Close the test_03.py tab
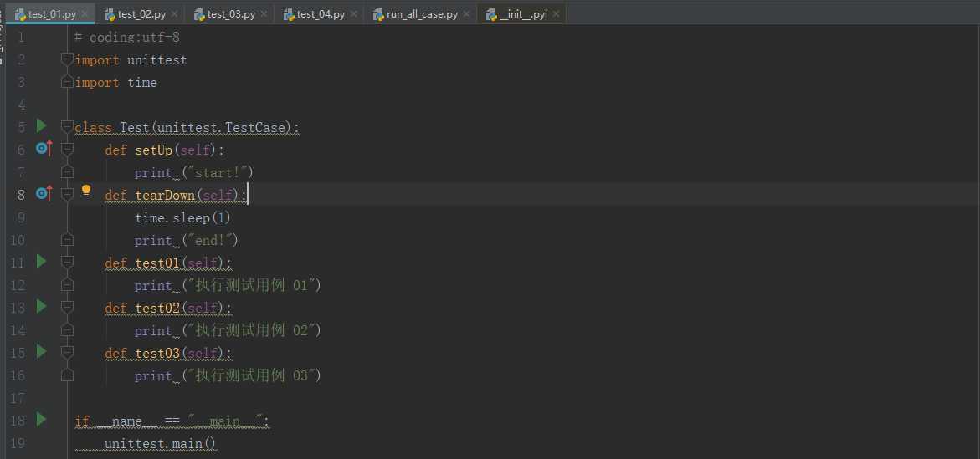This screenshot has height=459, width=980. pos(263,13)
